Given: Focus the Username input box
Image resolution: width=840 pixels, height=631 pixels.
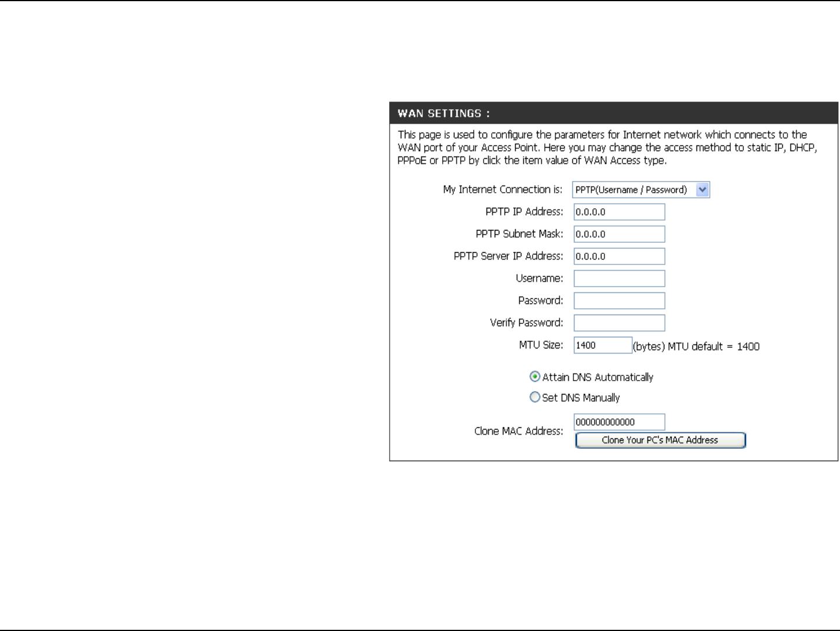Looking at the screenshot, I should click(619, 278).
